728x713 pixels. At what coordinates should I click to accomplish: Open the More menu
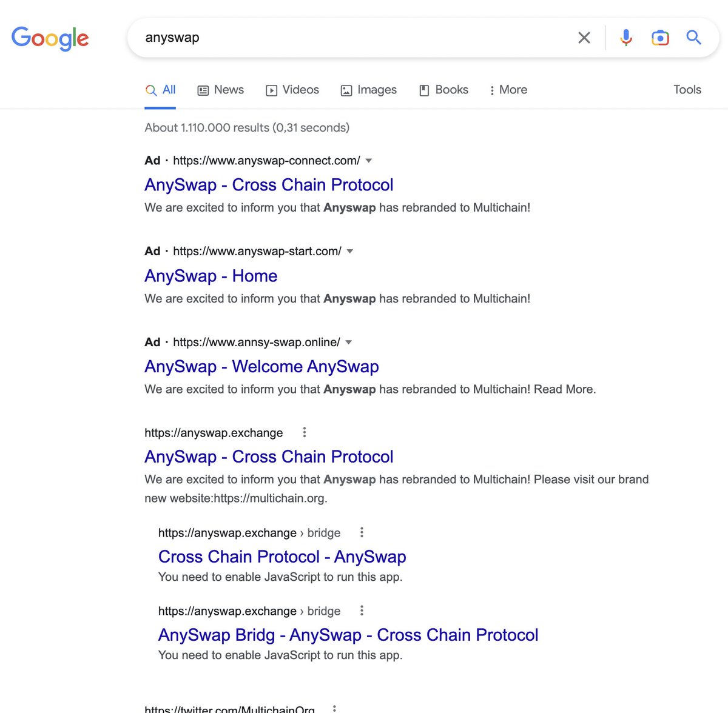click(x=508, y=90)
